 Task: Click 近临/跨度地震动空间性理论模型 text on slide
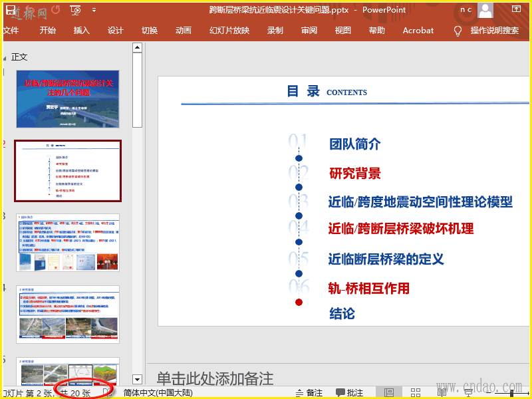click(420, 202)
